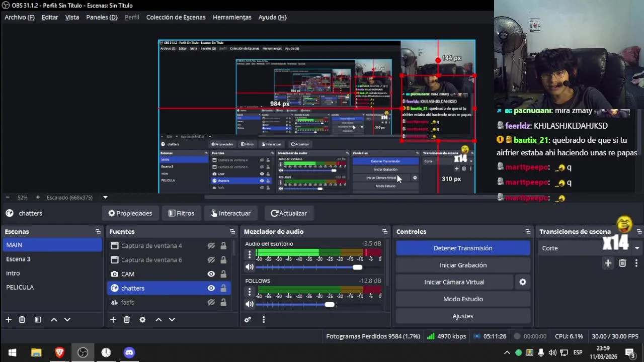The width and height of the screenshot is (644, 362).
Task: Toggle lock on CAM source
Action: 223,274
